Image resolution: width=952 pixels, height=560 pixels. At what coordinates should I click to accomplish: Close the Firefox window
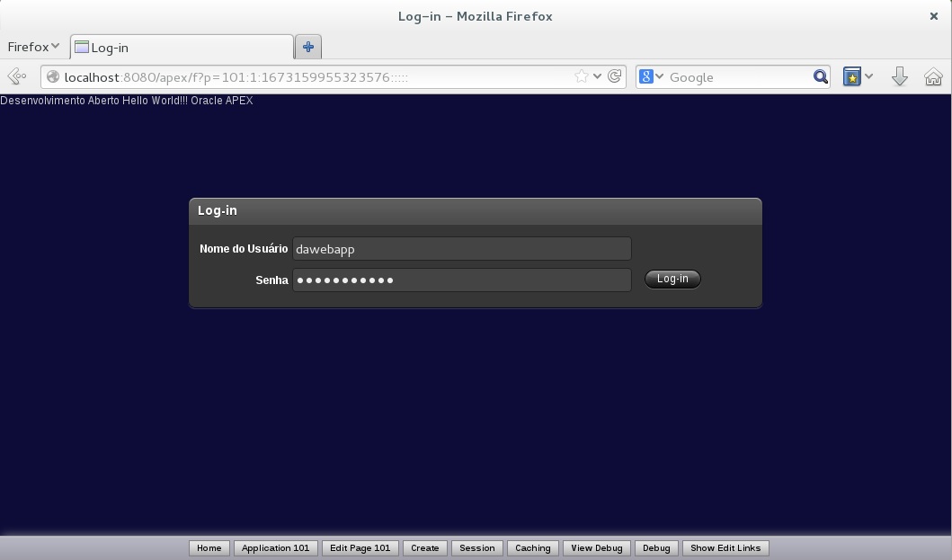tap(934, 15)
